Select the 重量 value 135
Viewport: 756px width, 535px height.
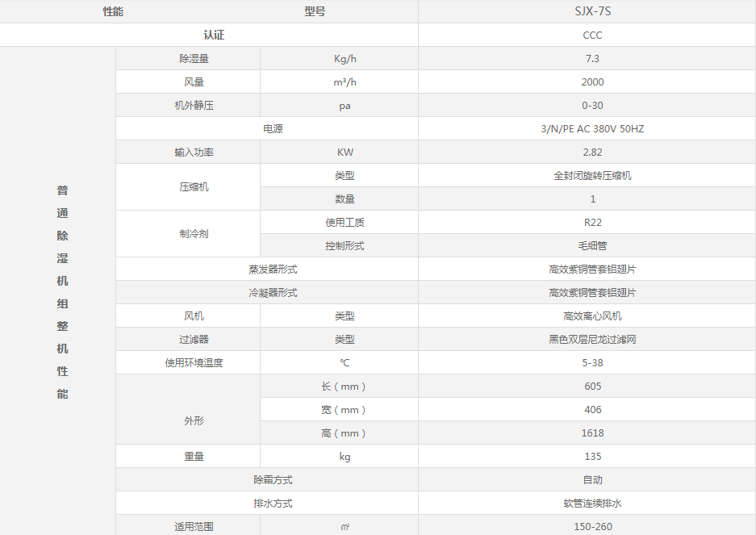pos(591,456)
